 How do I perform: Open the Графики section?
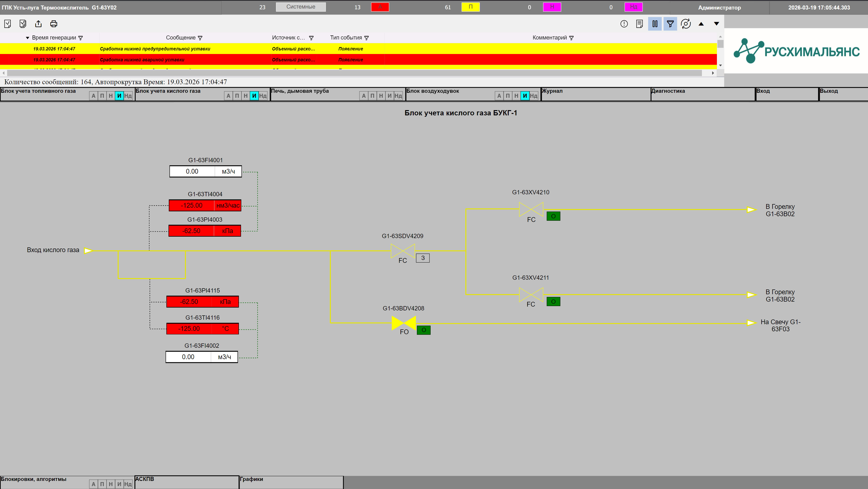(x=291, y=482)
